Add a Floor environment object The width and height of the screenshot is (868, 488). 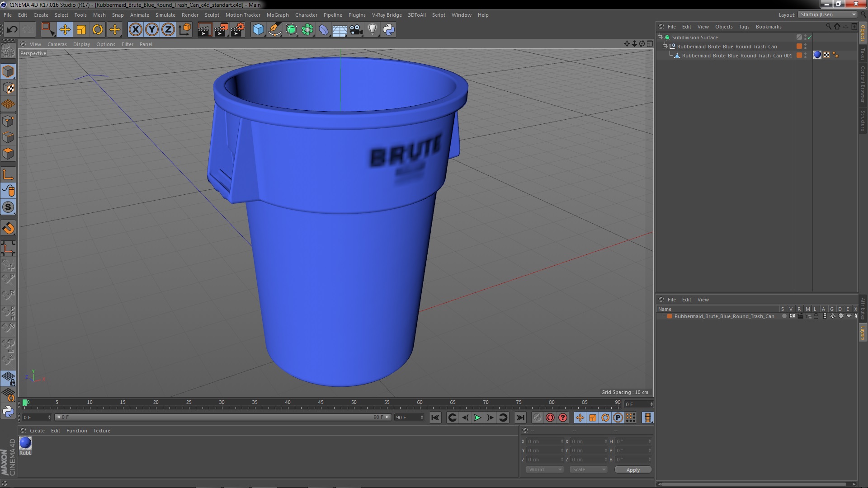340,30
